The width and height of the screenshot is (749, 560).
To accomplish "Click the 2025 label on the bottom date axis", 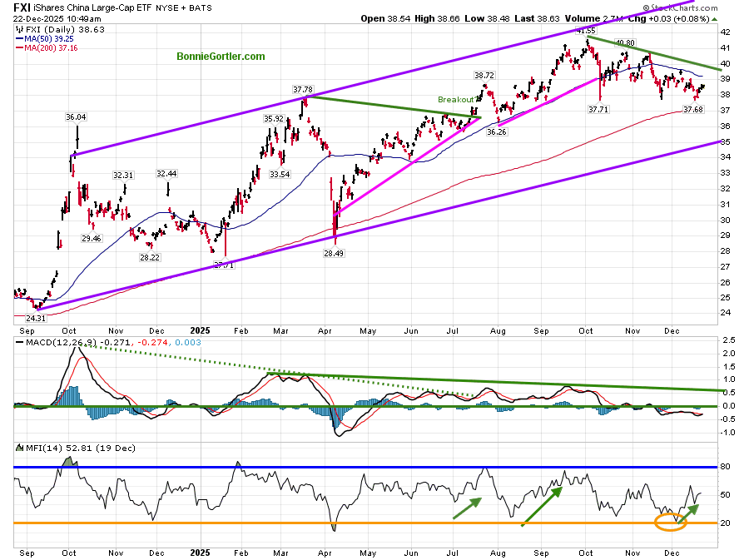I will [202, 552].
